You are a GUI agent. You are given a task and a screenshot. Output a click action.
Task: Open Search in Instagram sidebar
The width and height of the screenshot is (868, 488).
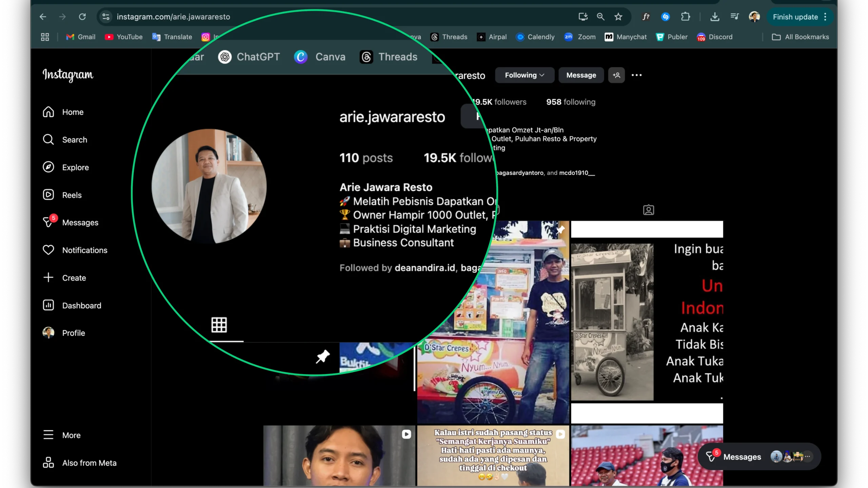(65, 140)
